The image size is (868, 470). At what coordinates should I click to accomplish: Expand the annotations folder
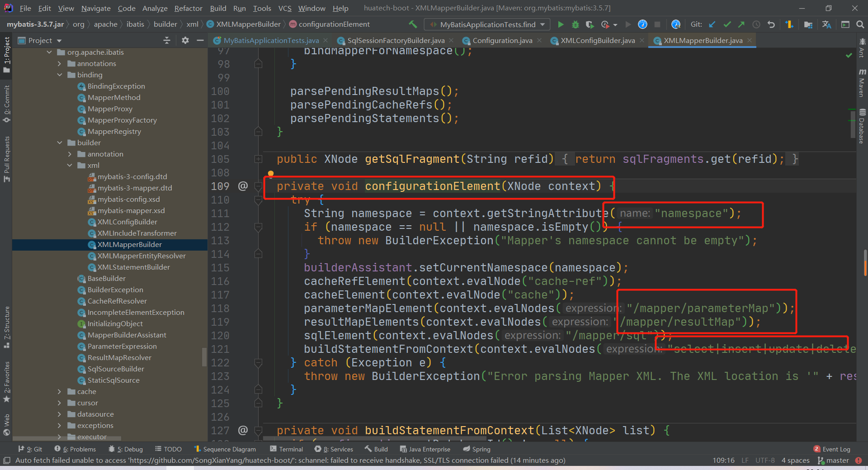tap(59, 64)
